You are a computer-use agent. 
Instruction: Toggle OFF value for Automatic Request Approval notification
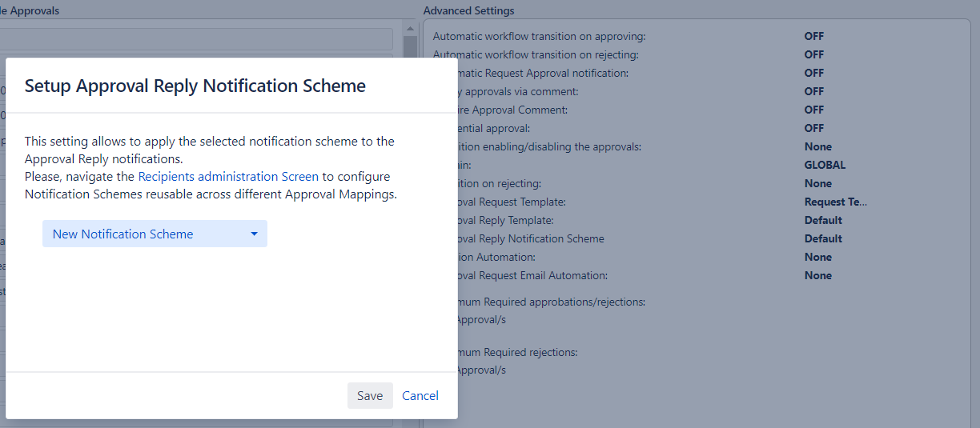coord(813,74)
